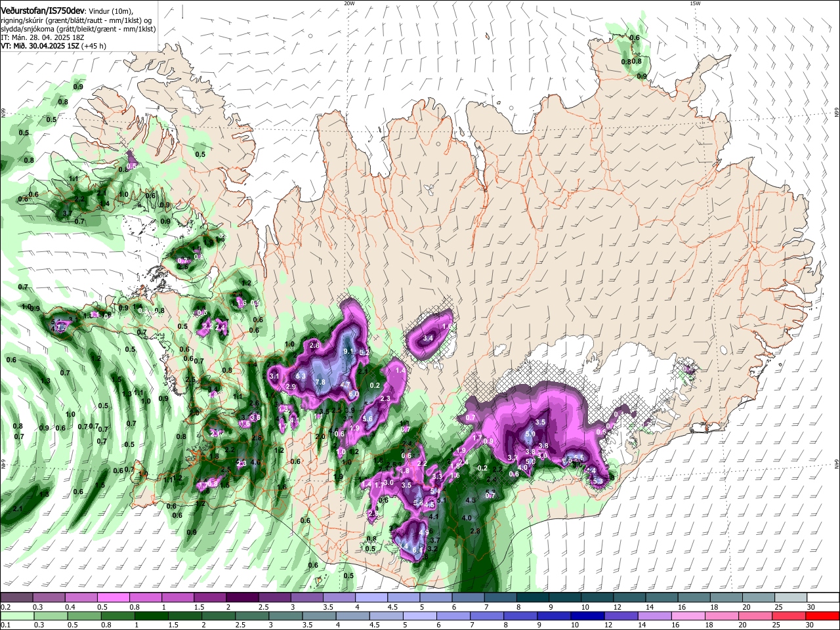840x630 pixels.
Task: Click the 15W longitude label
Action: (695, 3)
